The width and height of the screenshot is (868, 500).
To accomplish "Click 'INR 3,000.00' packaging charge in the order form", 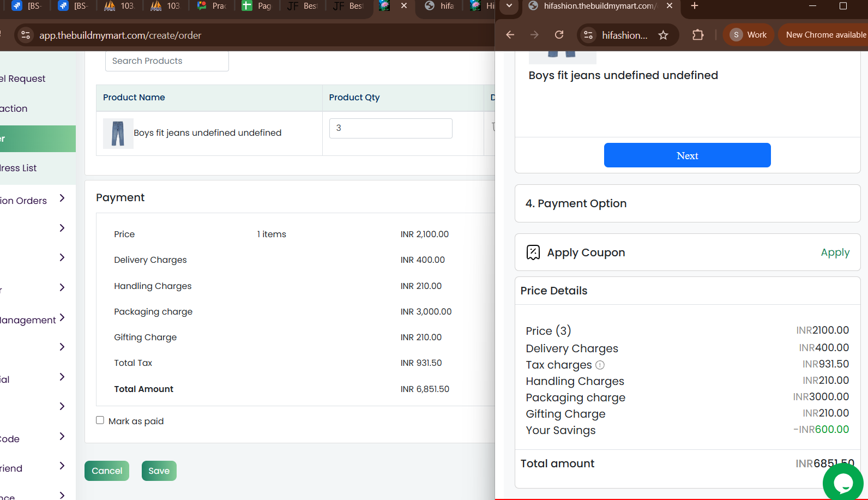I will (426, 311).
